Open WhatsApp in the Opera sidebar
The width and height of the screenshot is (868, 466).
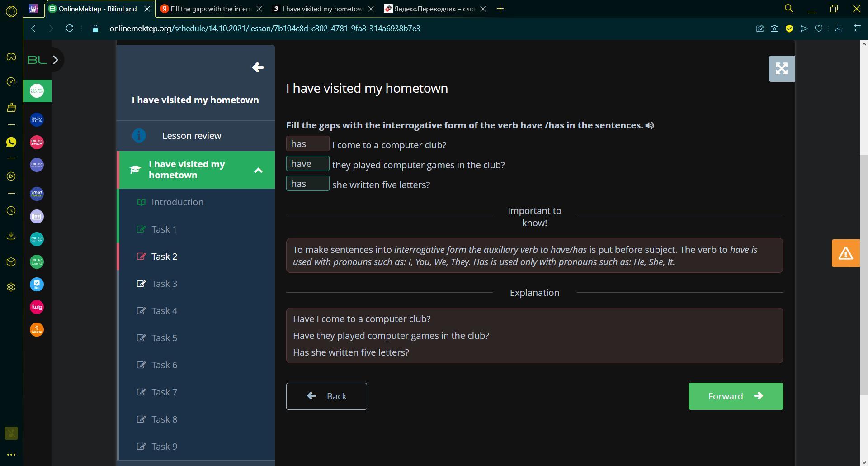(x=11, y=142)
